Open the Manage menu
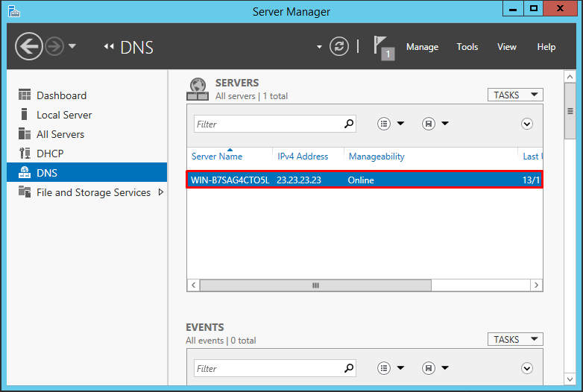Screen dimensions: 583x392 (422, 47)
